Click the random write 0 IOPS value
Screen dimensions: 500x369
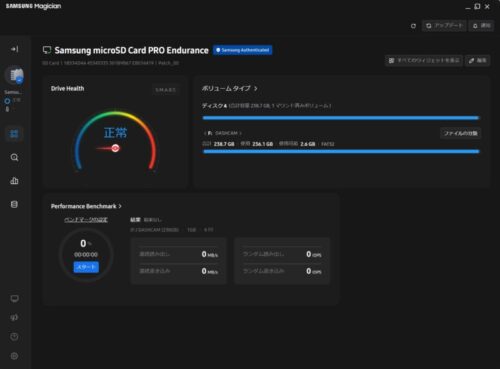click(x=314, y=271)
